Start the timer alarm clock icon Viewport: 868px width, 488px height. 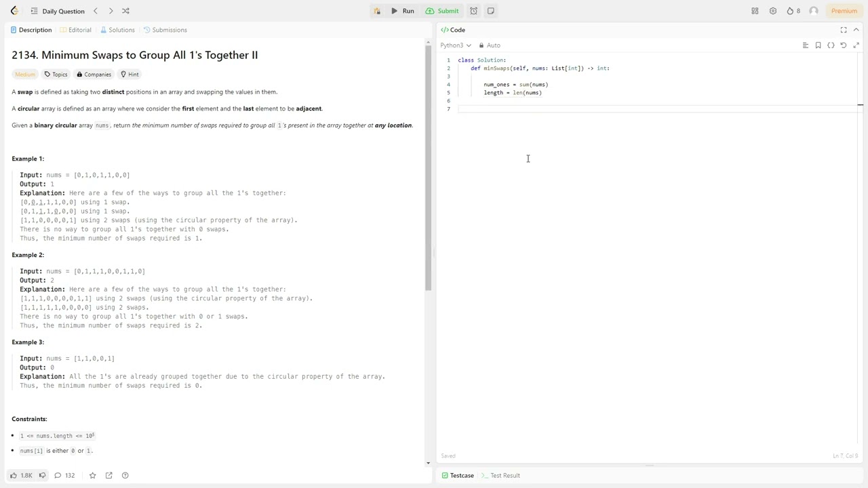point(473,11)
